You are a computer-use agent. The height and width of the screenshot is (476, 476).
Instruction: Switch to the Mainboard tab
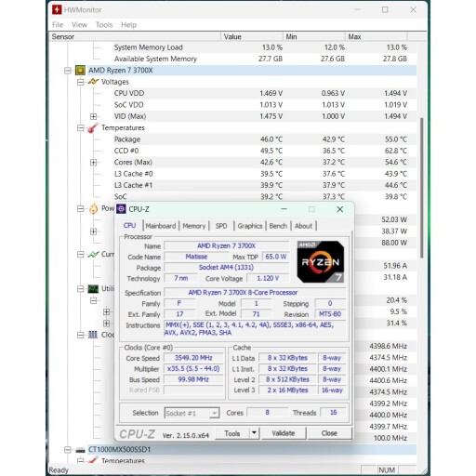tap(161, 226)
